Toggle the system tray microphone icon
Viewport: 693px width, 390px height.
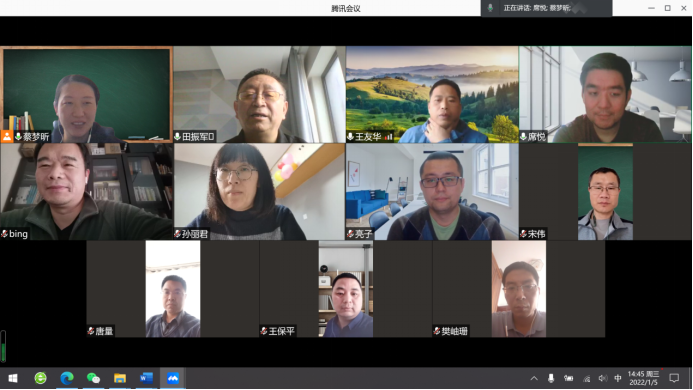[x=551, y=378]
